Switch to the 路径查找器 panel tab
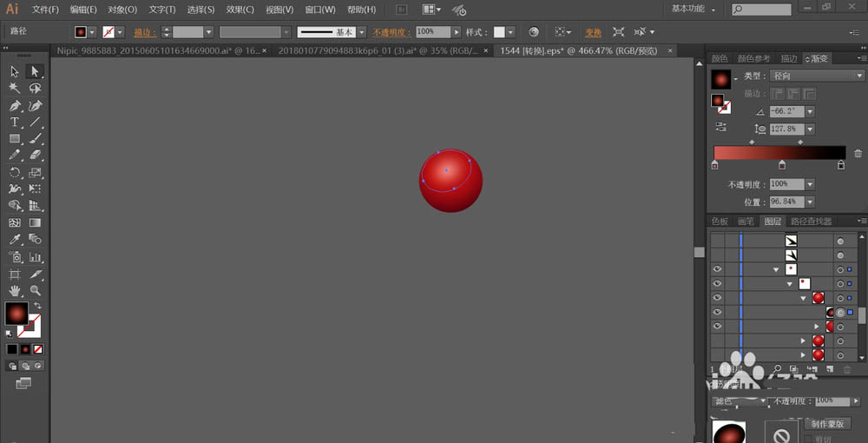Viewport: 868px width, 443px height. point(811,221)
